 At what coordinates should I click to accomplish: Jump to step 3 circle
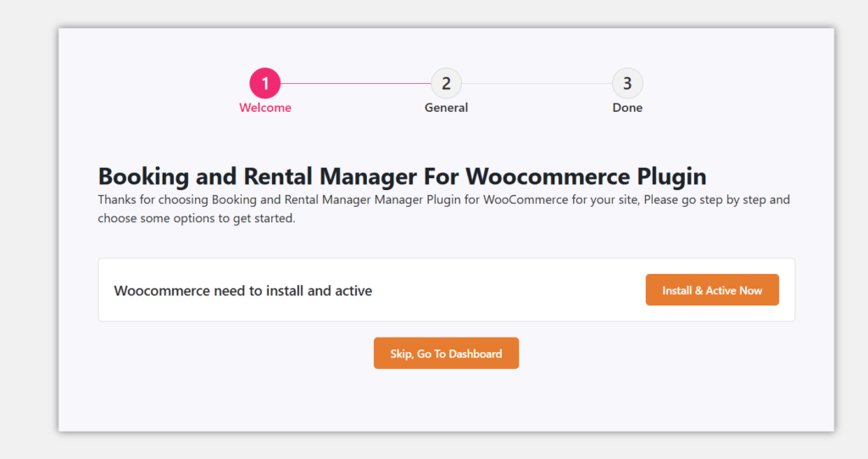[x=627, y=83]
